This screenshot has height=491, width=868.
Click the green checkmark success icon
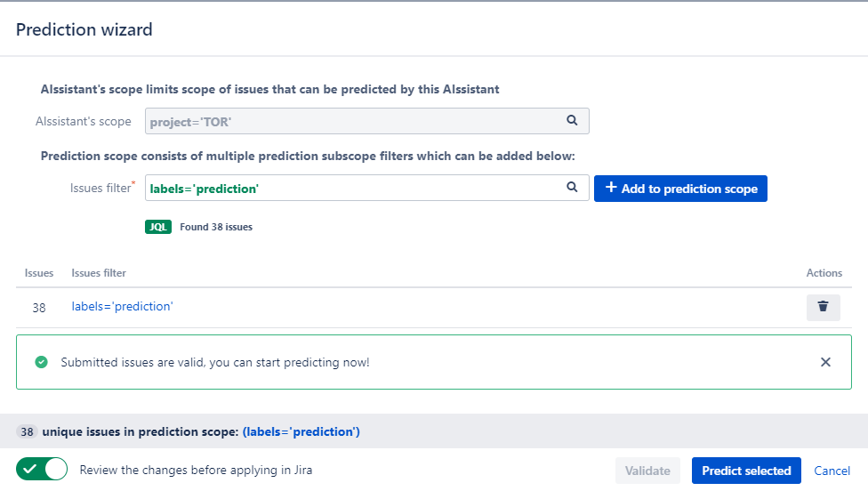coord(41,362)
